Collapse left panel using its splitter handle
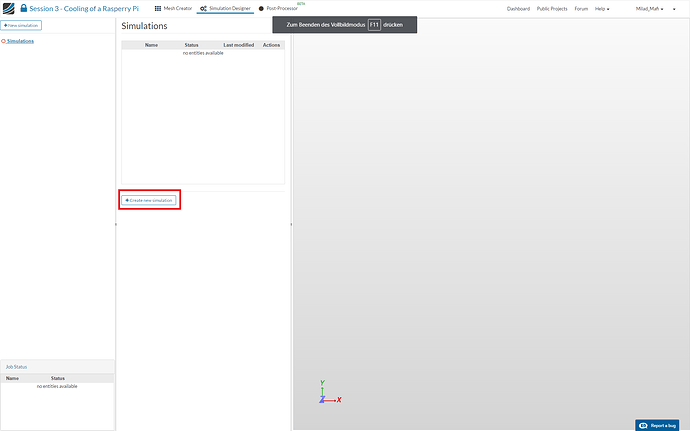690x431 pixels. tap(116, 225)
